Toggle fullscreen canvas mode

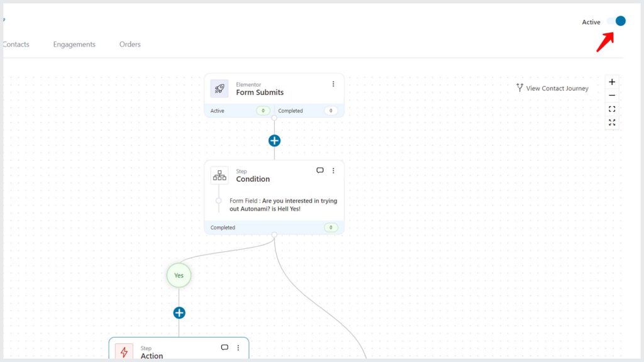click(612, 123)
